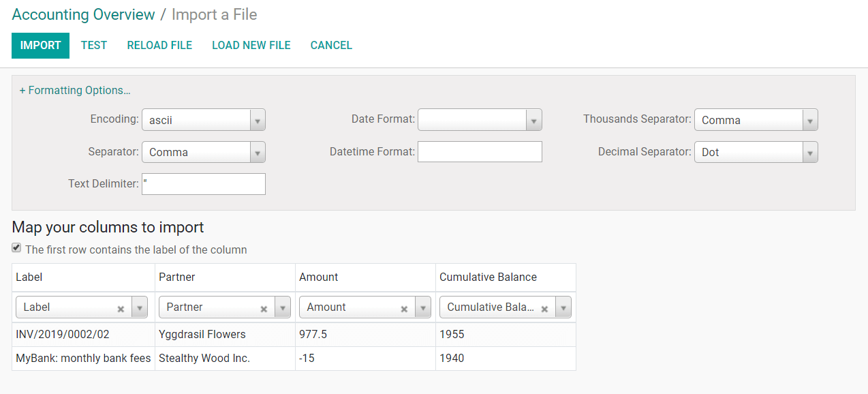The width and height of the screenshot is (868, 394).
Task: Remove the Label column mapping
Action: pos(121,307)
